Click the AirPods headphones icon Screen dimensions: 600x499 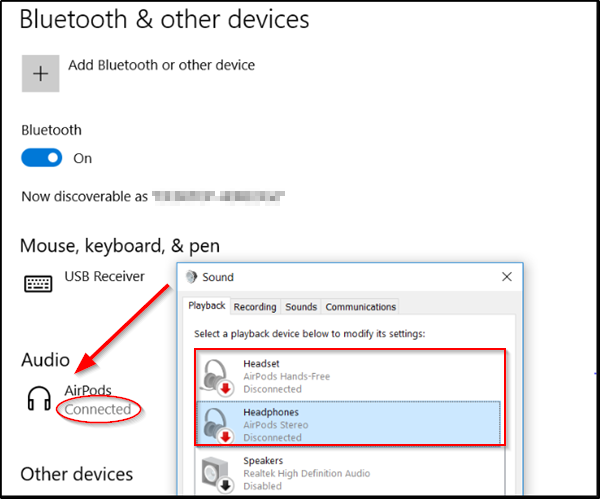click(x=39, y=399)
